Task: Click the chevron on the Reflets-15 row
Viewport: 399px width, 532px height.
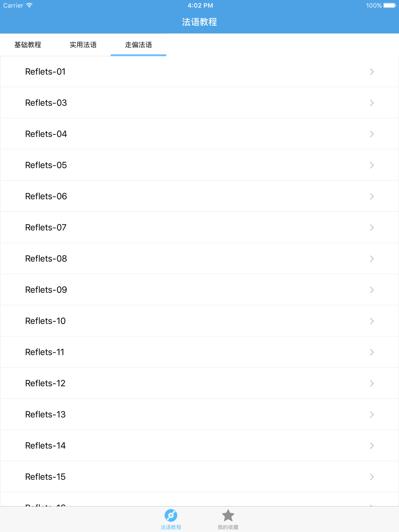Action: [371, 477]
